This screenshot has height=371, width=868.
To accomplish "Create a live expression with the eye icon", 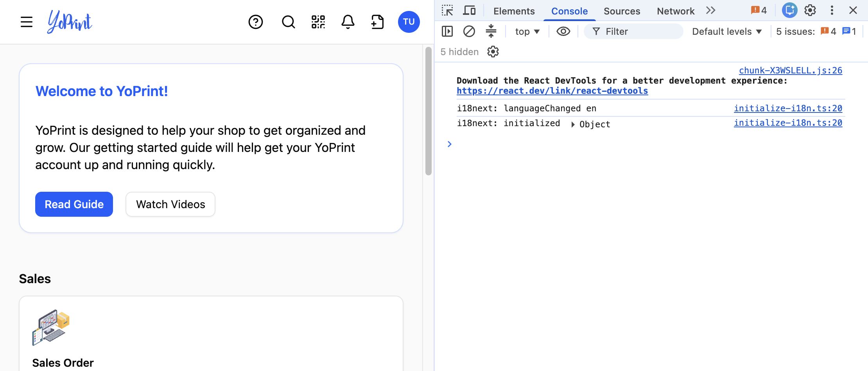I will click(x=563, y=31).
